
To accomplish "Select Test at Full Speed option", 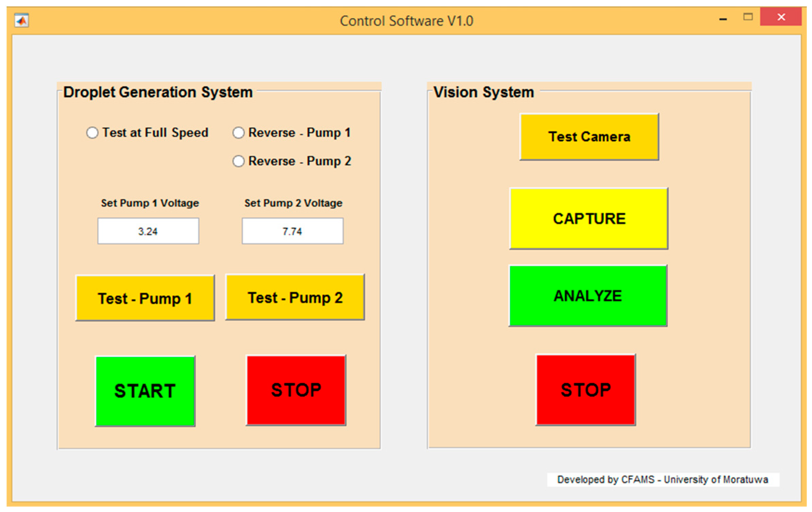I will [x=92, y=133].
